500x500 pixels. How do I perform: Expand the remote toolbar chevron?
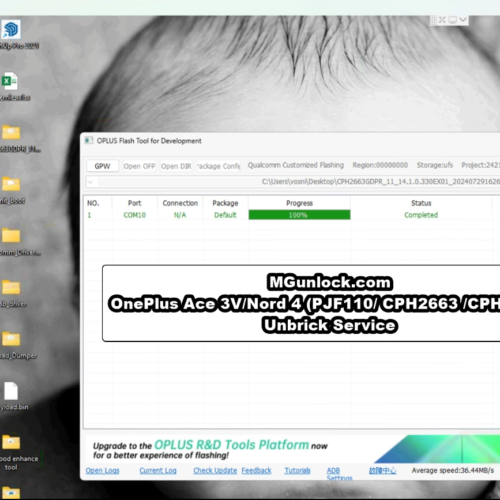click(463, 20)
